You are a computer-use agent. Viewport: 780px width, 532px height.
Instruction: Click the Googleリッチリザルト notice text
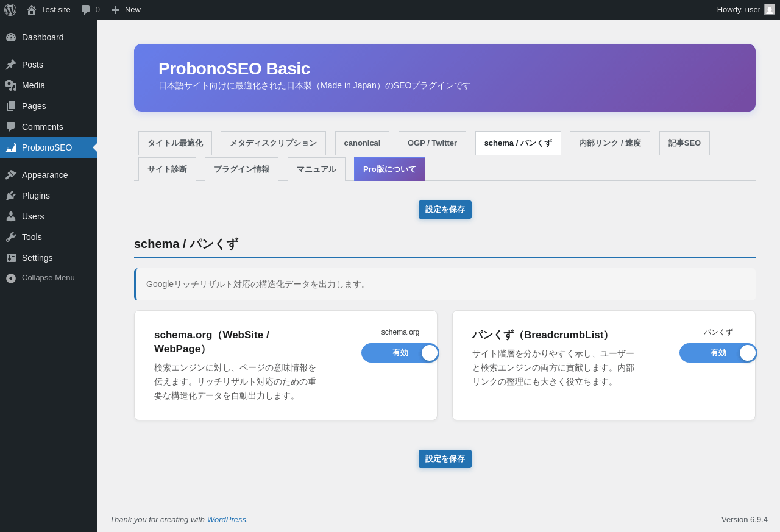258,284
